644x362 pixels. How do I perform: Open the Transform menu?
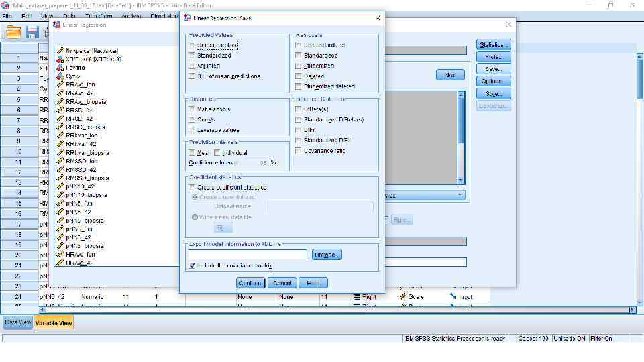tap(99, 16)
